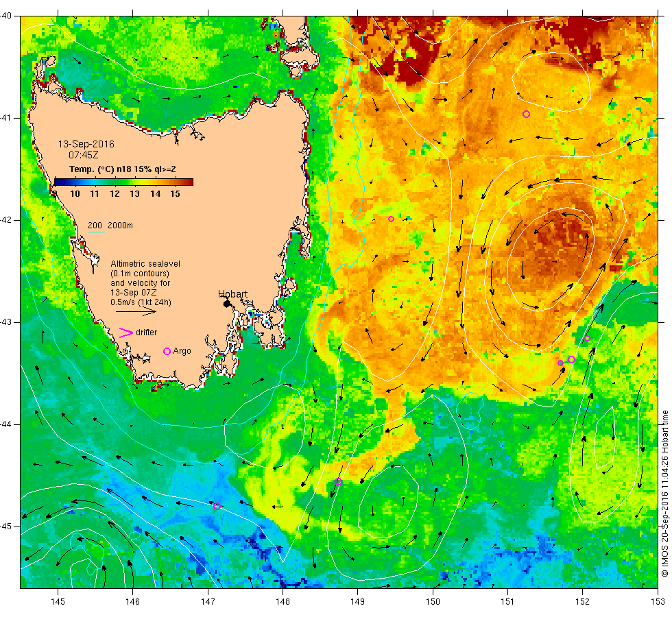Viewport: 672px width, 617px height.
Task: Click the 'Temp. (°C) n18 15% ql>=2' title
Action: [x=123, y=169]
